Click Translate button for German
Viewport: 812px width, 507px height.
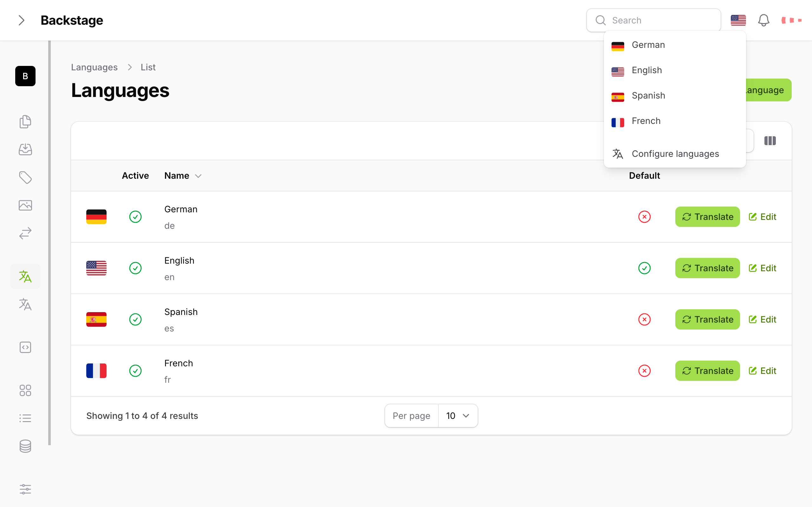[x=707, y=217]
